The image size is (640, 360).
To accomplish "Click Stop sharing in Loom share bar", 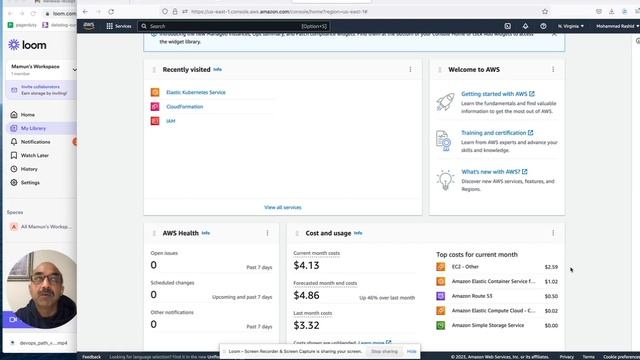I will point(384,351).
